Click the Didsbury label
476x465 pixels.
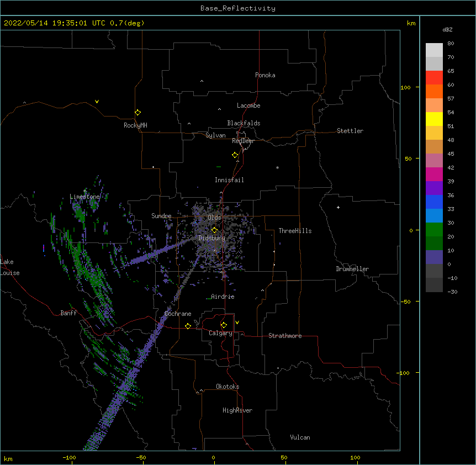tap(212, 238)
